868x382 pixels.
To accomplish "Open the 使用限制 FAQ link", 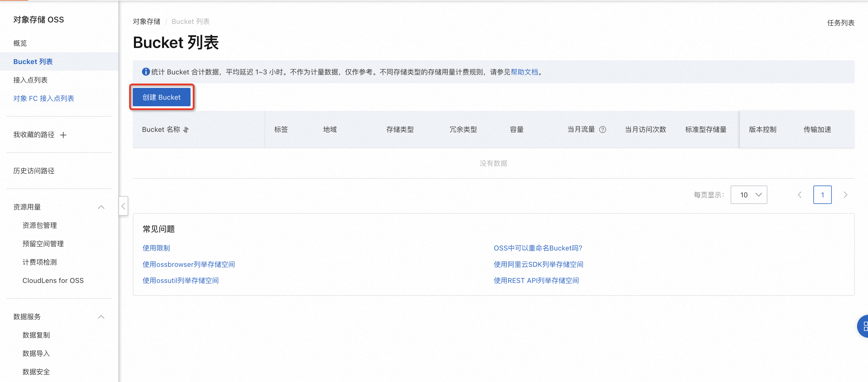I will 156,248.
